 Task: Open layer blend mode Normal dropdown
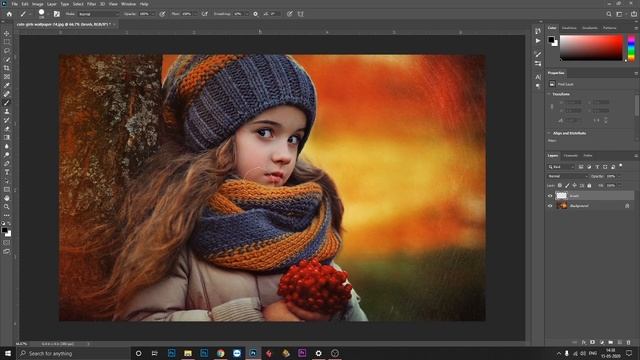[567, 176]
